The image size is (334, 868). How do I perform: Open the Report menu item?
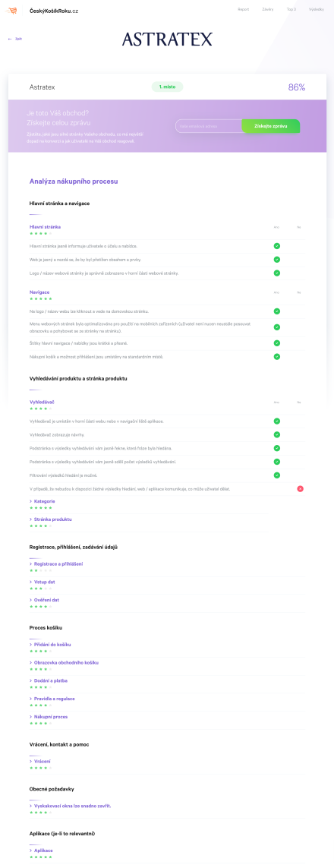(244, 9)
